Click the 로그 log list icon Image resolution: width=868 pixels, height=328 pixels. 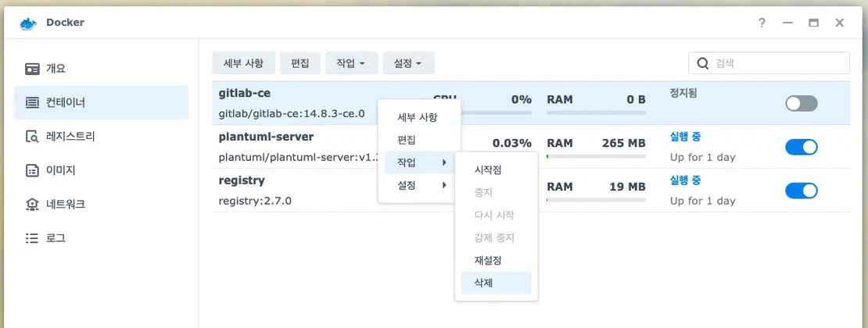click(33, 238)
